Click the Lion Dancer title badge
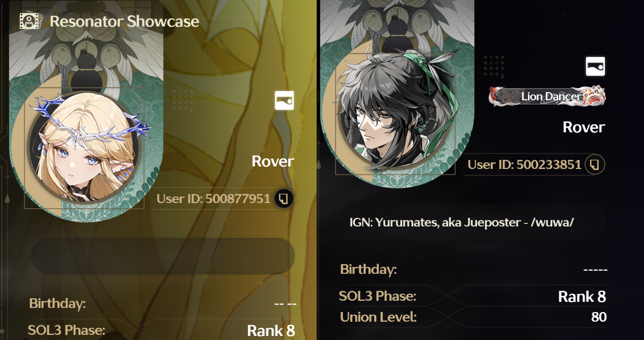The width and height of the screenshot is (644, 340). [x=547, y=96]
